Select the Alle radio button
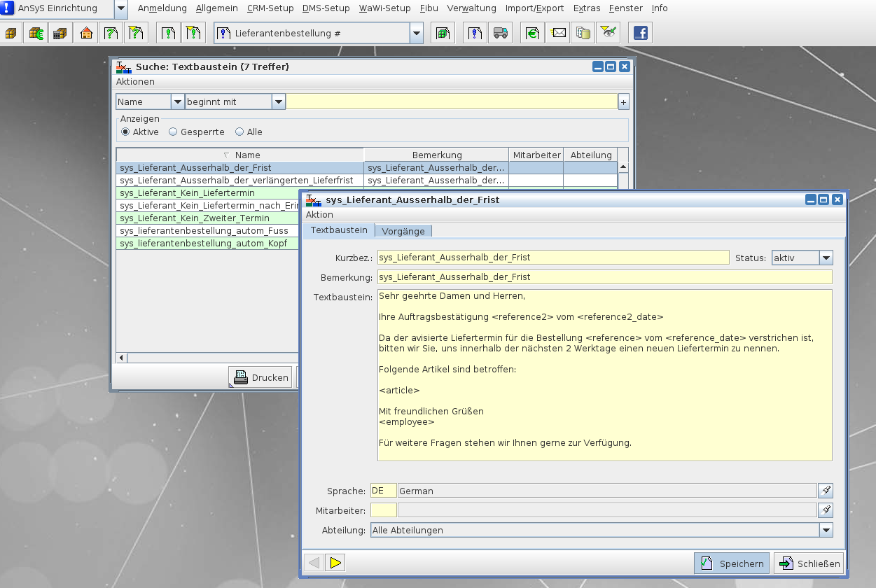This screenshot has width=876, height=588. point(239,132)
